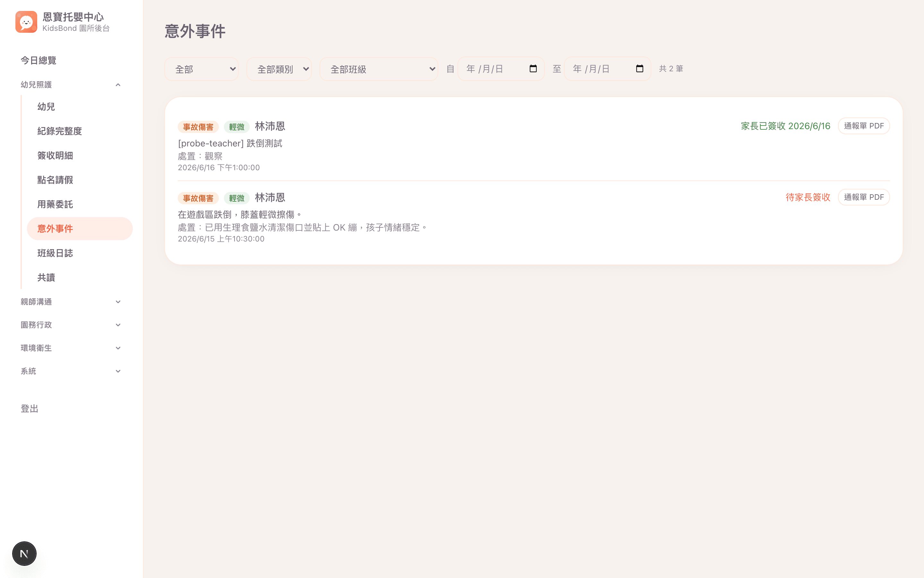Open the 全部類別 category filter dropdown
Screen dimensions: 924x578
(x=279, y=69)
